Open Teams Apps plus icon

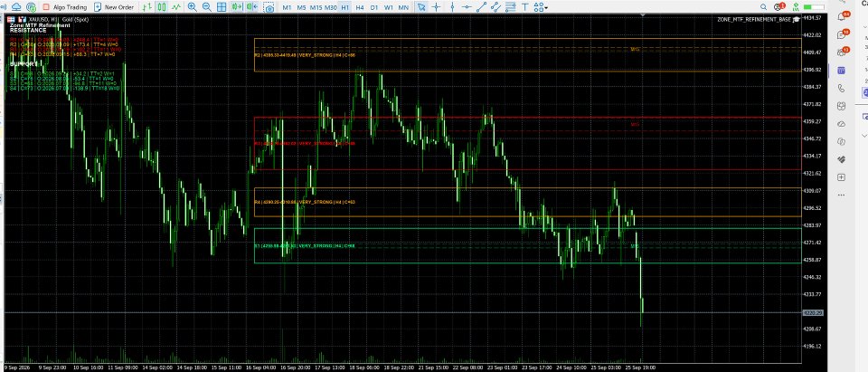(x=842, y=177)
